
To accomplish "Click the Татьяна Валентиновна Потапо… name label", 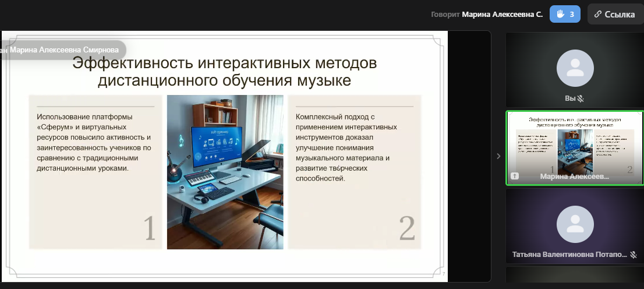I will pos(569,255).
